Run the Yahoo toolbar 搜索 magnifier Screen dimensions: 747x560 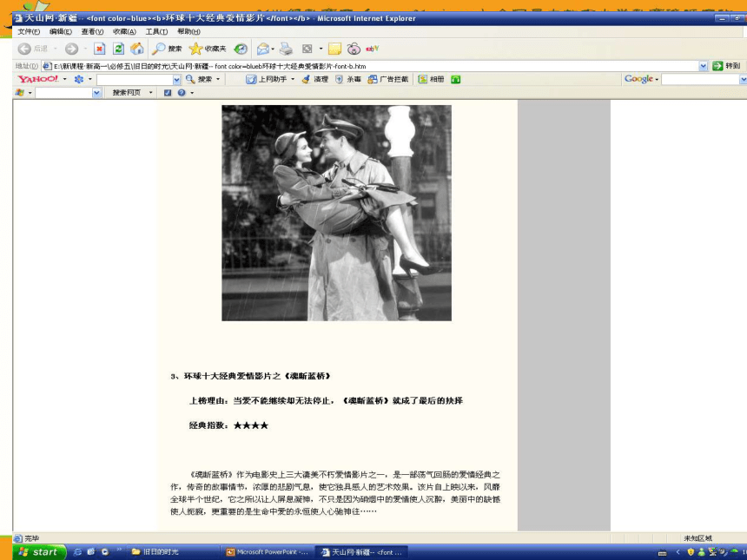coord(200,79)
